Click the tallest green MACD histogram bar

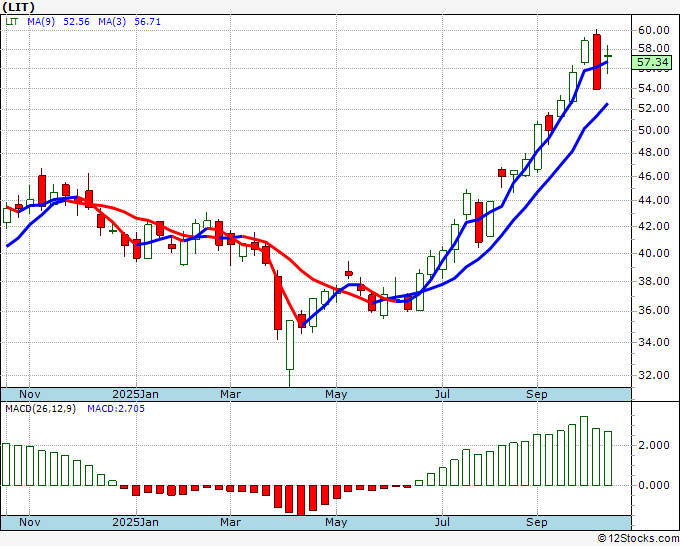pyautogui.click(x=584, y=451)
